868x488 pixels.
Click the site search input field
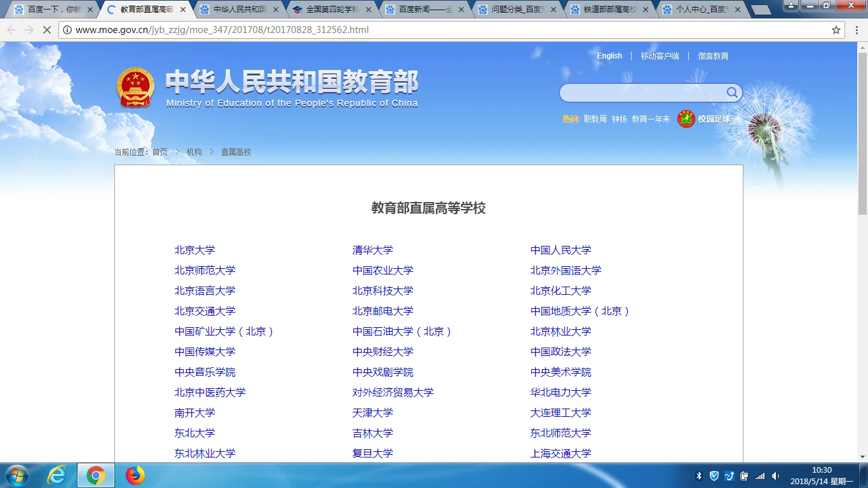coord(642,93)
